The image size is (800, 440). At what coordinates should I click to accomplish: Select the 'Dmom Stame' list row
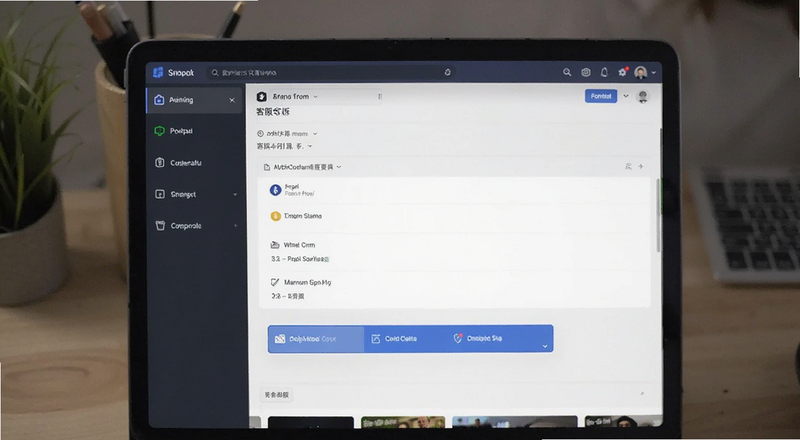point(454,216)
